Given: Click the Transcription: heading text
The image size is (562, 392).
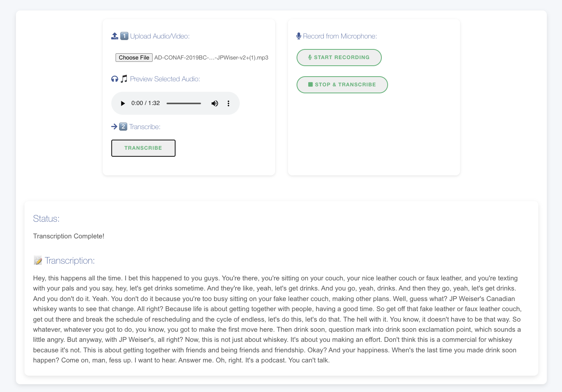Looking at the screenshot, I should pyautogui.click(x=70, y=261).
